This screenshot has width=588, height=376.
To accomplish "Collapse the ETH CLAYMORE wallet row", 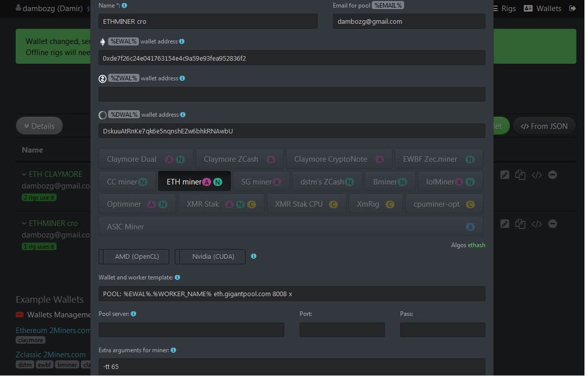I will (24, 174).
